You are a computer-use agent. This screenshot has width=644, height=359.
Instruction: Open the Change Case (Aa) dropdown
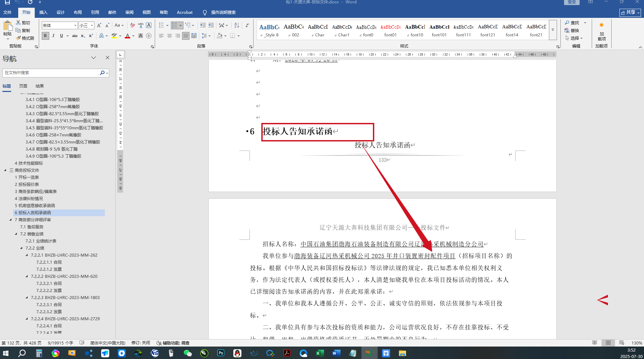click(119, 26)
